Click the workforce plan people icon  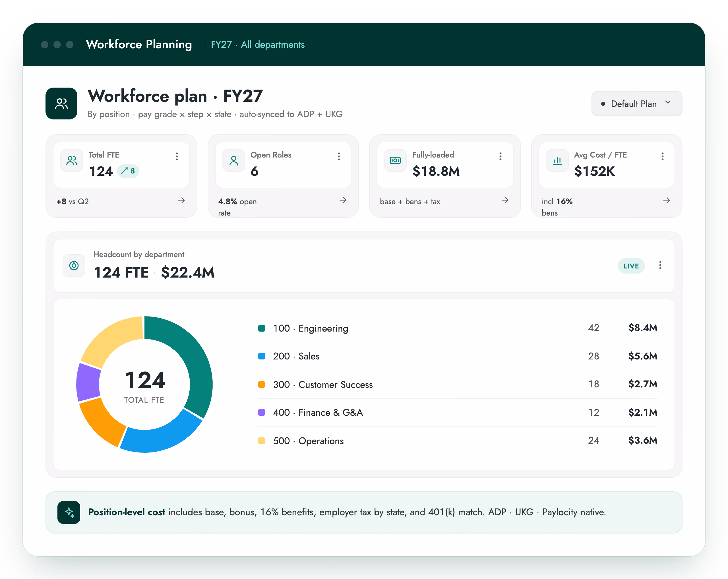(61, 103)
